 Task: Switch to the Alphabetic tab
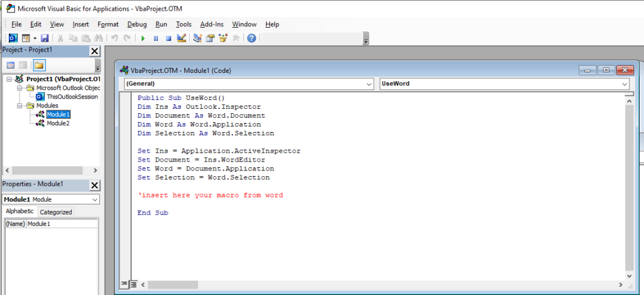[19, 211]
